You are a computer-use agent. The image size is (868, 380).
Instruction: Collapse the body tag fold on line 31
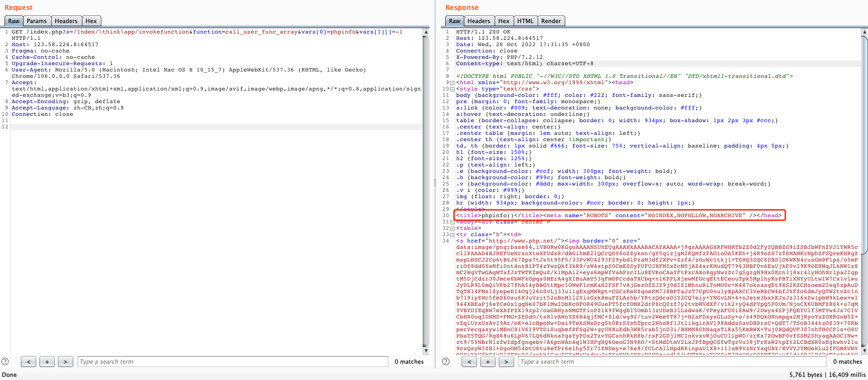[x=452, y=222]
